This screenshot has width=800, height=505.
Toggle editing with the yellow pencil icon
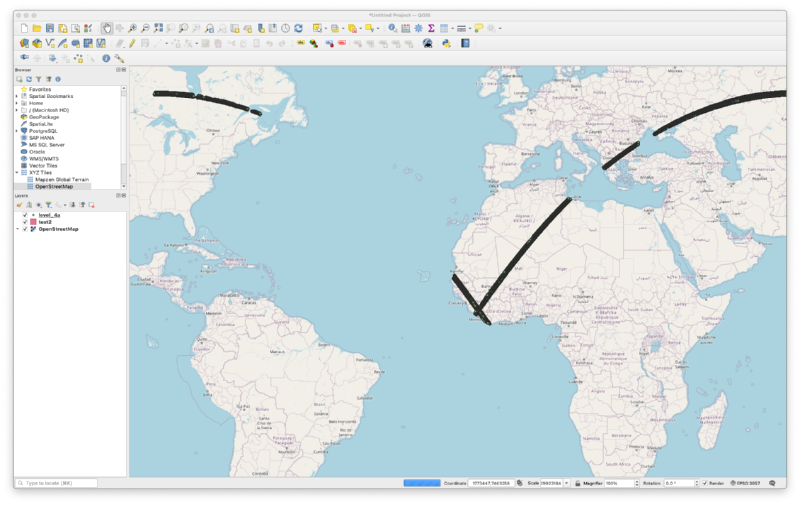(x=132, y=43)
